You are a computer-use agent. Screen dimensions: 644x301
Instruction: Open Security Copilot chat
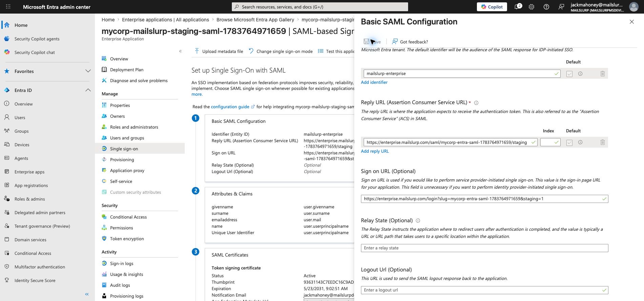tap(35, 52)
